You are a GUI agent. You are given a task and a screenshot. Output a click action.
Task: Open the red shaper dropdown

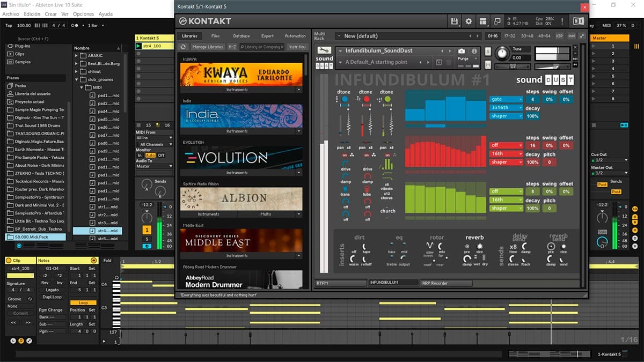point(506,162)
